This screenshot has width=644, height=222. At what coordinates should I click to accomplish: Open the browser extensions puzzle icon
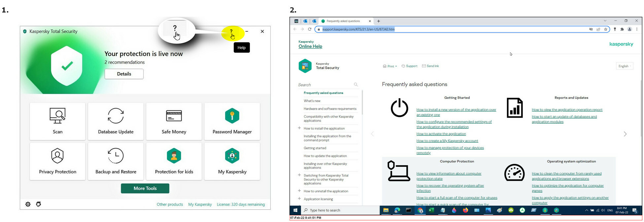[x=622, y=29]
